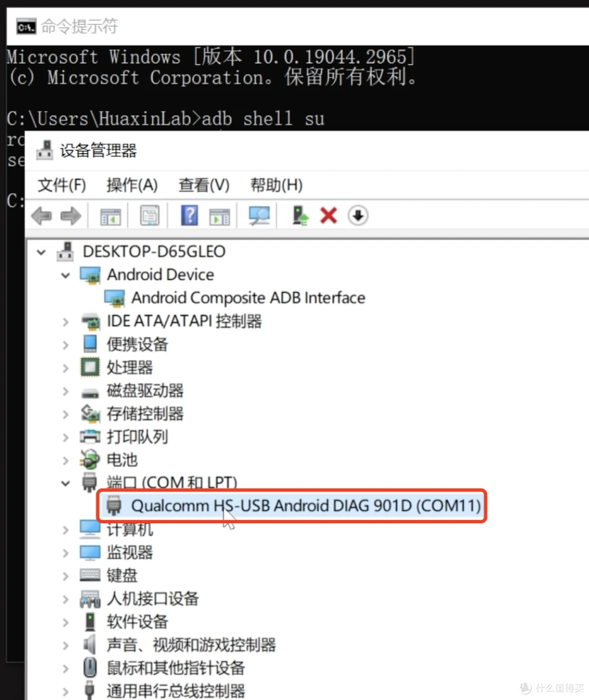
Task: Expand the 软件设备 category
Action: pos(65,623)
